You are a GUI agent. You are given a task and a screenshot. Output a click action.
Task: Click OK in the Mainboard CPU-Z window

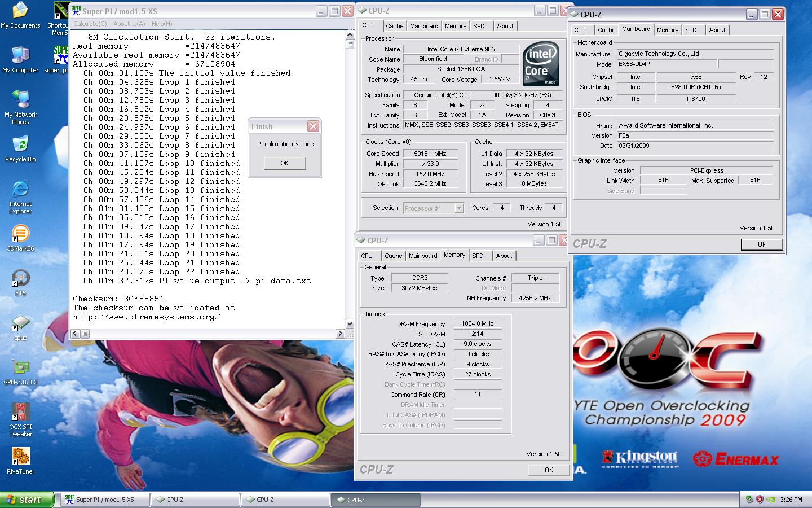tap(762, 244)
